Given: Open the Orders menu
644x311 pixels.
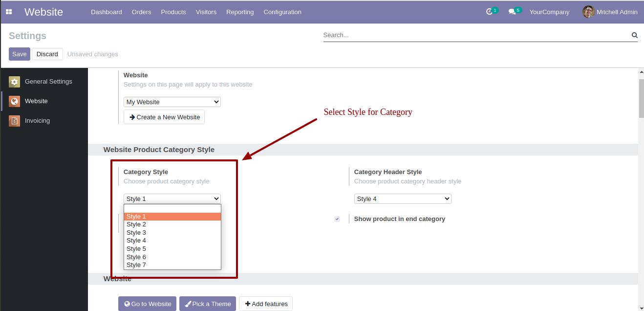Looking at the screenshot, I should (141, 12).
